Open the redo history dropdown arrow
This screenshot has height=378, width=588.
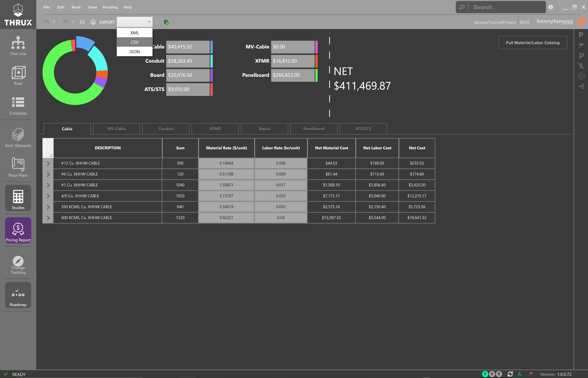click(73, 22)
